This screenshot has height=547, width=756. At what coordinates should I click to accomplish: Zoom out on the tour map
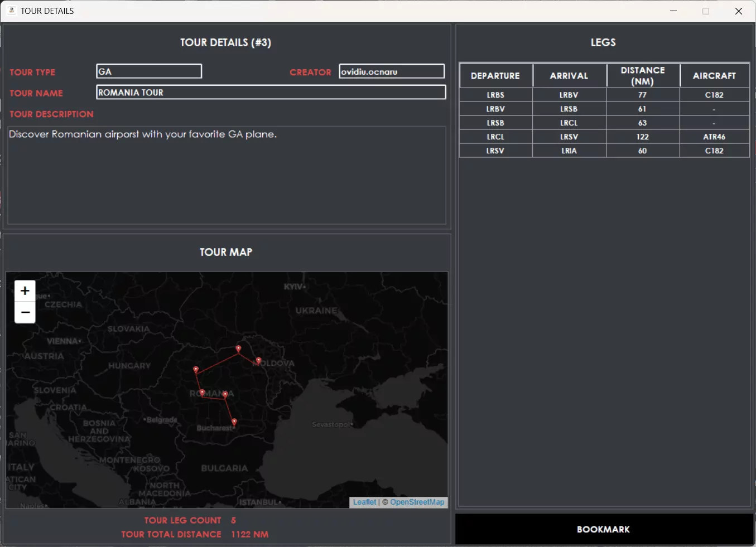click(x=25, y=312)
